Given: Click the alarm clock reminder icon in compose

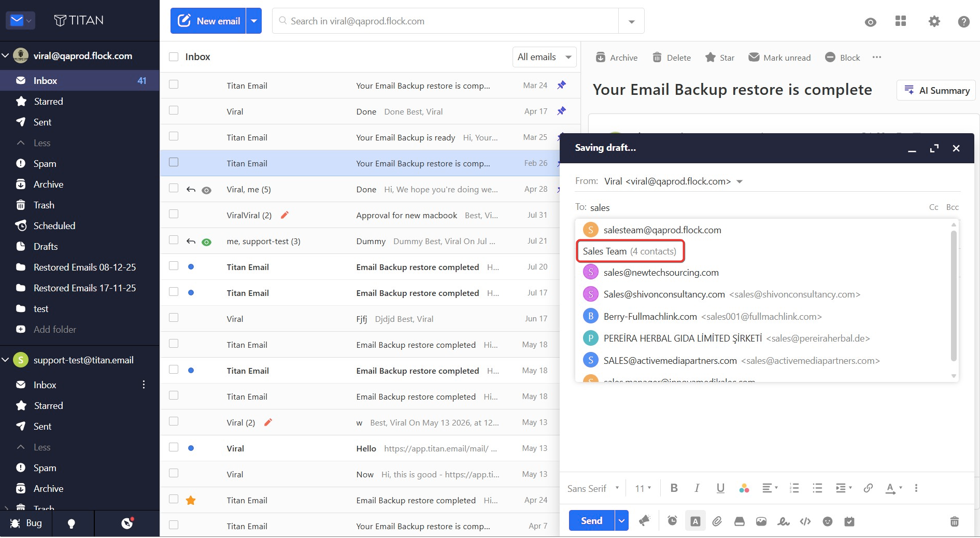Looking at the screenshot, I should click(672, 521).
